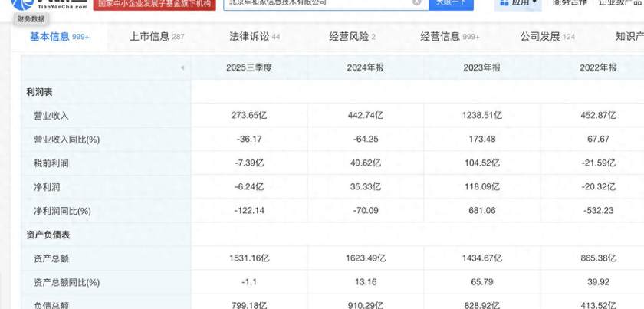The image size is (644, 309).
Task: Open the 商务合作 link
Action: [x=570, y=3]
